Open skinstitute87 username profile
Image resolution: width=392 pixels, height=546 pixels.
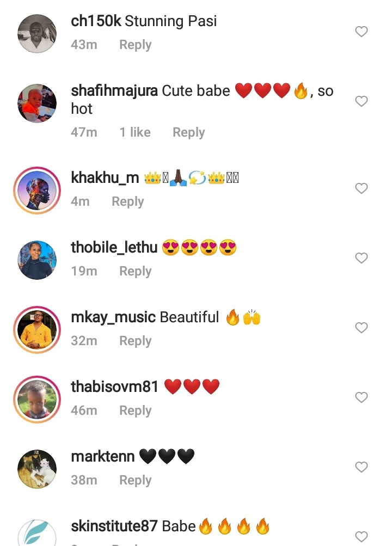click(x=114, y=526)
